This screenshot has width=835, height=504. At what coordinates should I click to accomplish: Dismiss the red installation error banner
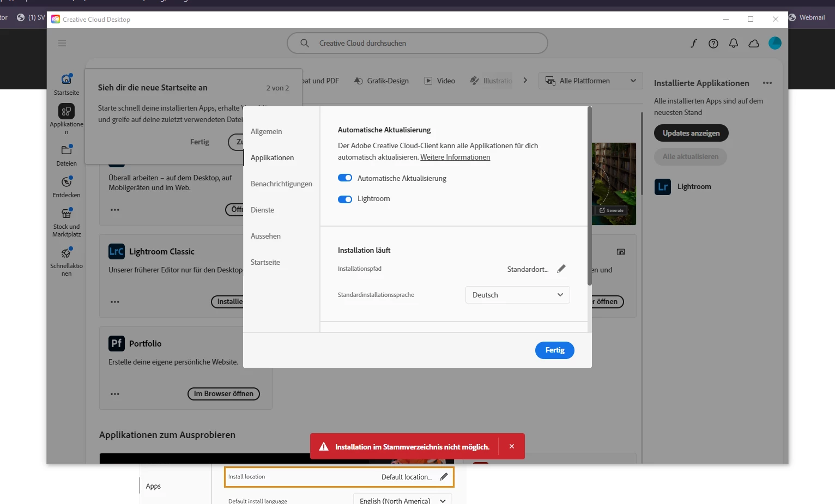[512, 446]
